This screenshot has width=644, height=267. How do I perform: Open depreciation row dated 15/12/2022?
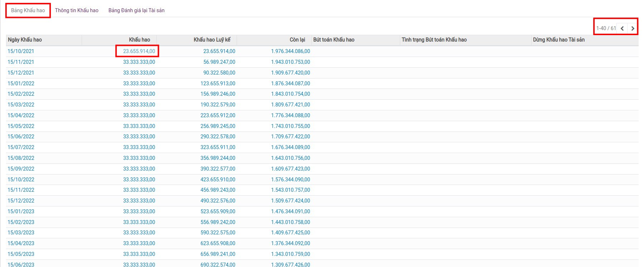(21, 201)
